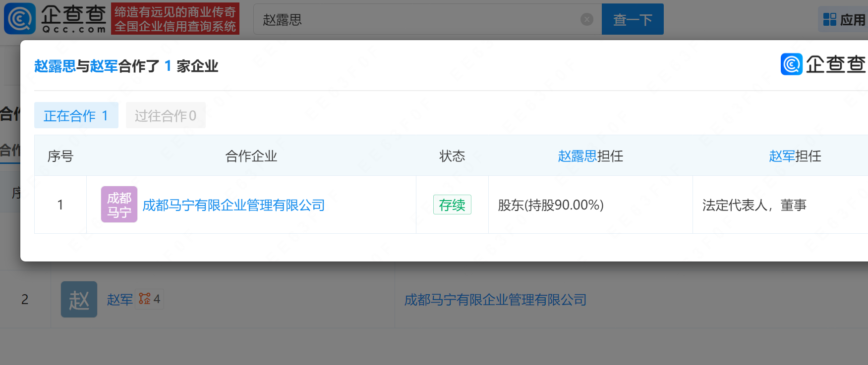The height and width of the screenshot is (365, 868).
Task: Switch to the 过往合作 tab
Action: coord(166,115)
